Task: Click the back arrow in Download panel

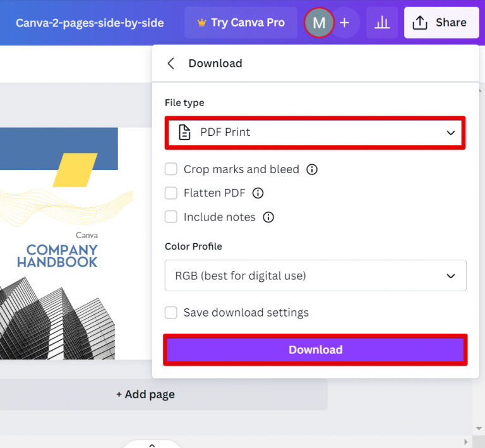Action: 171,63
